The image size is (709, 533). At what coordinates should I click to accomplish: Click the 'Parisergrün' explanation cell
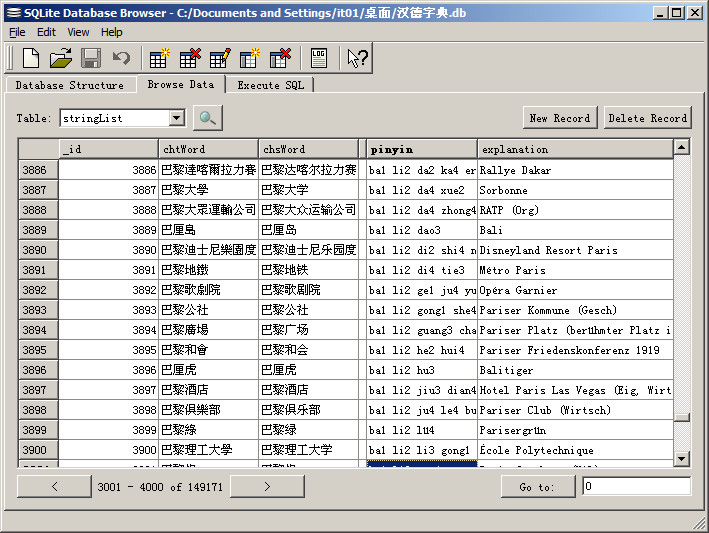pos(575,430)
